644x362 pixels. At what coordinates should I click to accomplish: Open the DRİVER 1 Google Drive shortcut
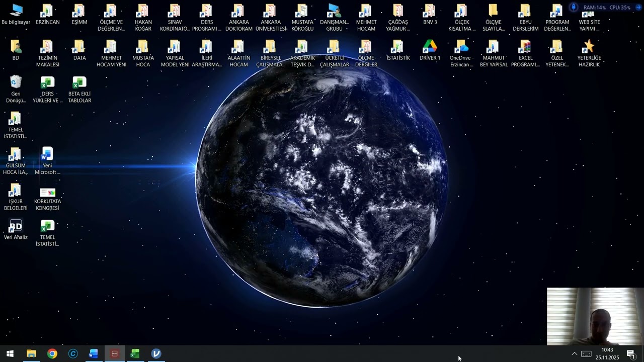point(430,50)
